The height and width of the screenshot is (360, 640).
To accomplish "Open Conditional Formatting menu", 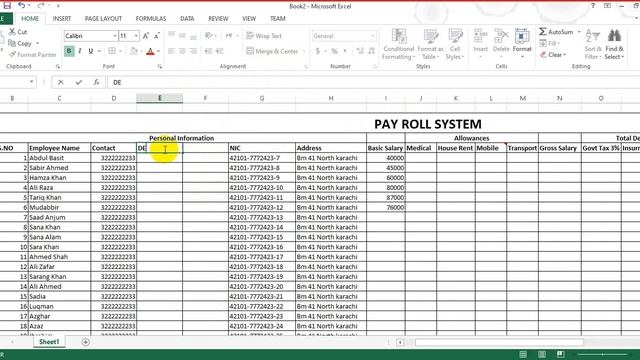I will (398, 44).
